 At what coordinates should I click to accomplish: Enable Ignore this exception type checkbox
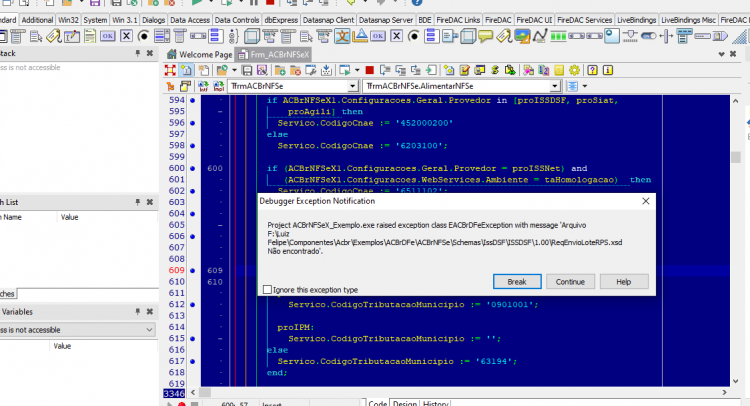tap(267, 289)
